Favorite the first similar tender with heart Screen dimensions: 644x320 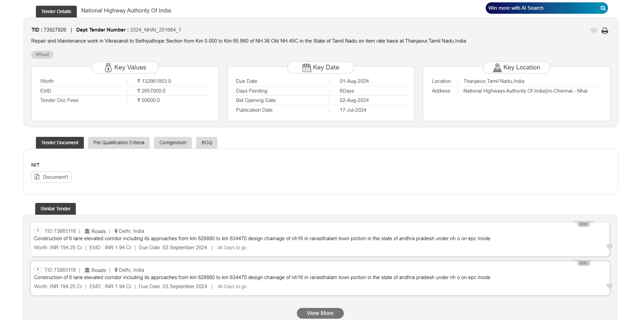click(x=609, y=247)
